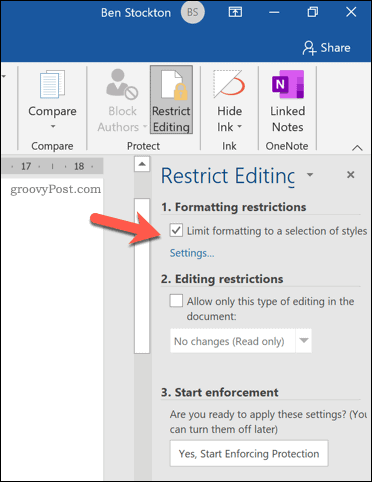Click the horizontal ruler at 18
The width and height of the screenshot is (372, 482).
click(x=79, y=166)
